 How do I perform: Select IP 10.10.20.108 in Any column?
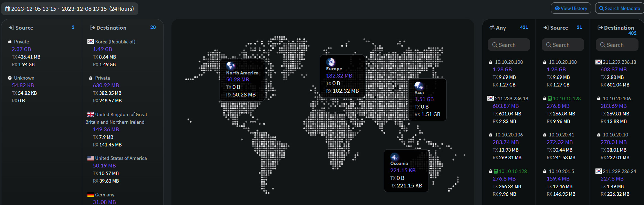pyautogui.click(x=509, y=62)
